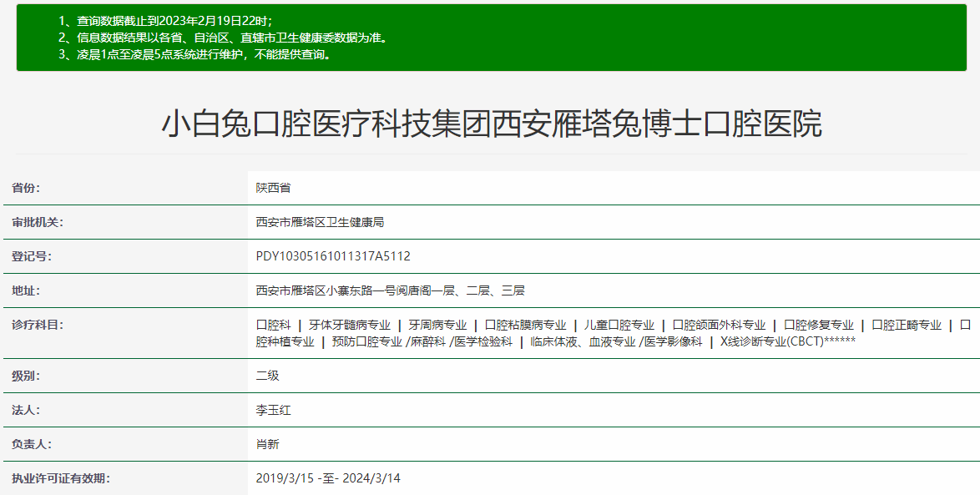
Task: Select the responsible person name 肖新
Action: (x=267, y=444)
